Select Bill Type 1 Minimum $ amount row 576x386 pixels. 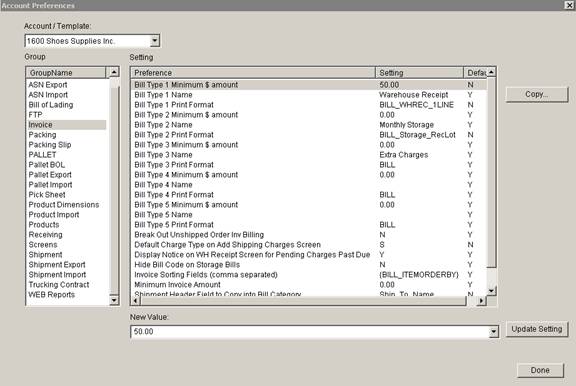pos(309,85)
